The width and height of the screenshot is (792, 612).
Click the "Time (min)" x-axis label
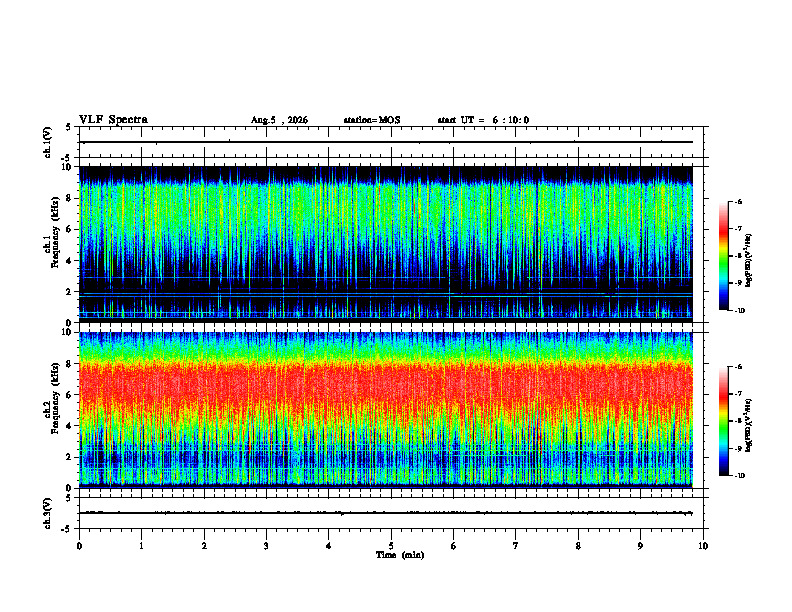click(400, 555)
